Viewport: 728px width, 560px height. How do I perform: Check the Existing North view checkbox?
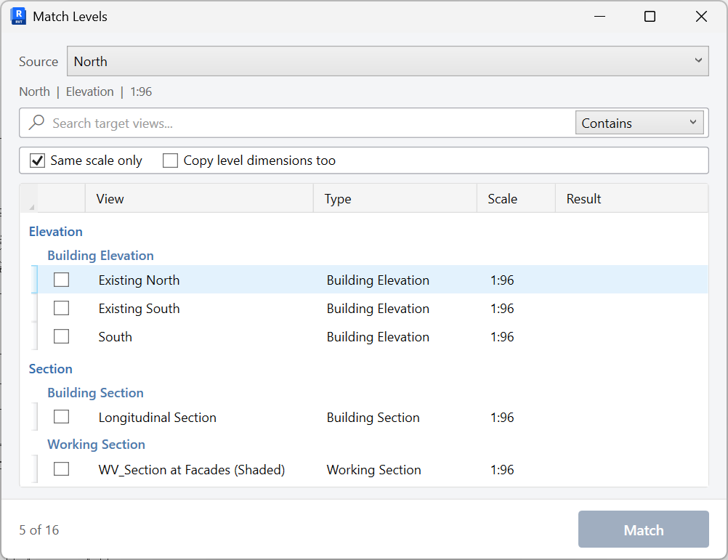coord(61,280)
